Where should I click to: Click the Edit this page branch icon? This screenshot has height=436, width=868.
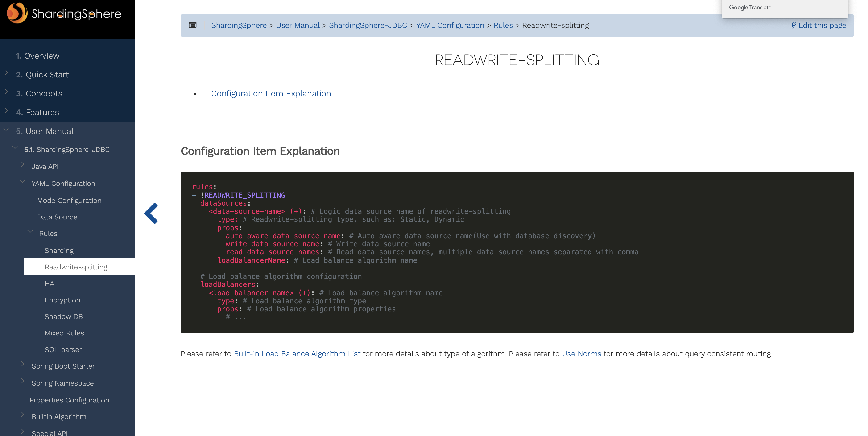pyautogui.click(x=794, y=25)
